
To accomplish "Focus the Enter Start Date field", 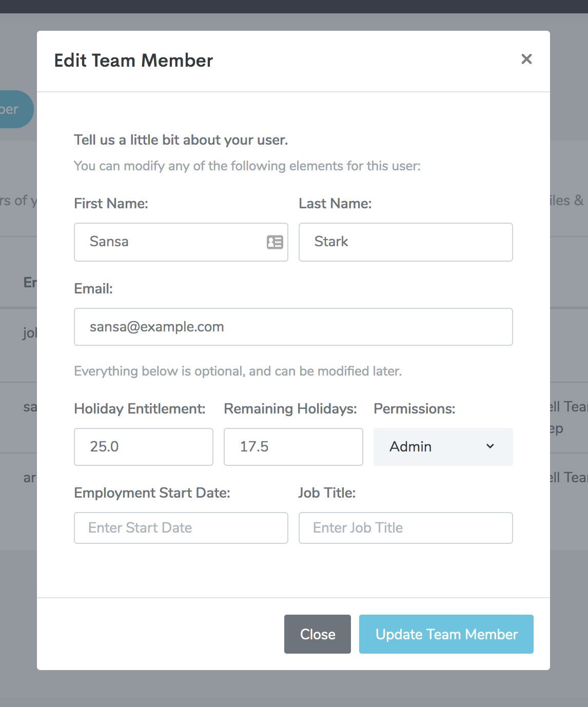I will pos(181,528).
